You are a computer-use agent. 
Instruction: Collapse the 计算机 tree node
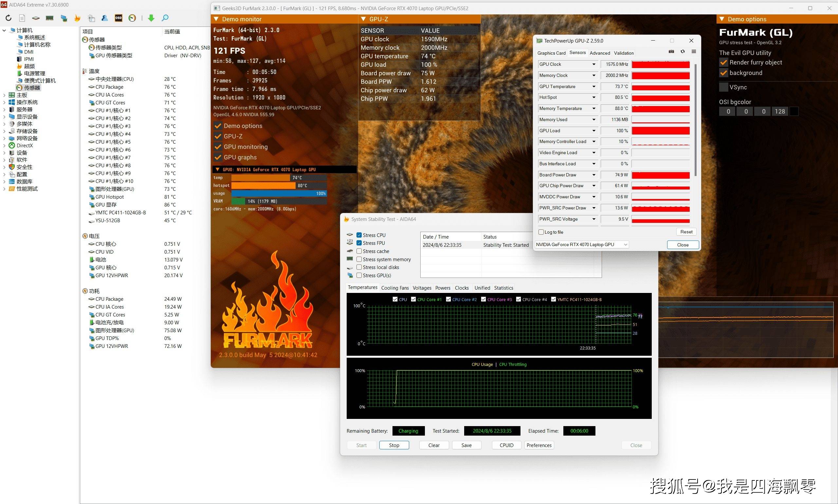click(x=4, y=30)
